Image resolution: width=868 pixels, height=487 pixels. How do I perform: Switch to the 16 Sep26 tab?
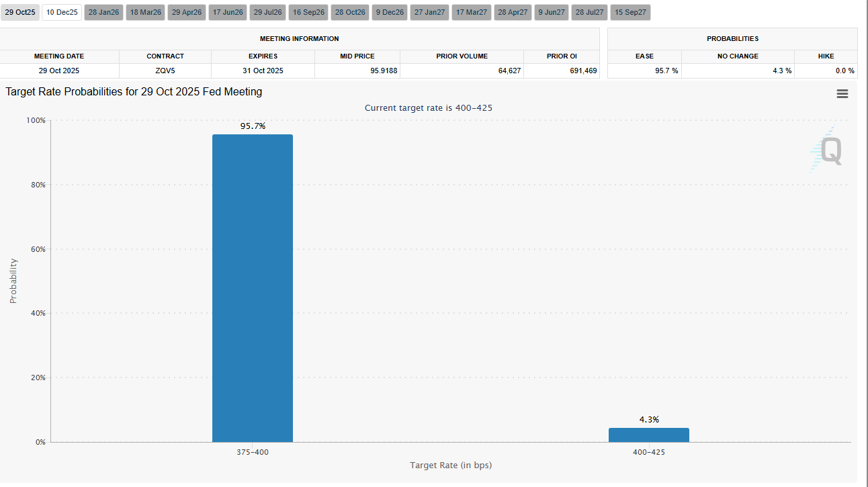click(308, 11)
